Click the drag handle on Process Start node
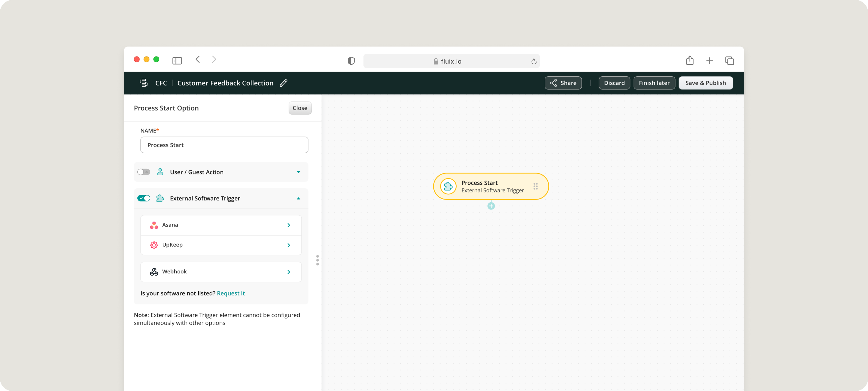The width and height of the screenshot is (868, 391). 535,186
